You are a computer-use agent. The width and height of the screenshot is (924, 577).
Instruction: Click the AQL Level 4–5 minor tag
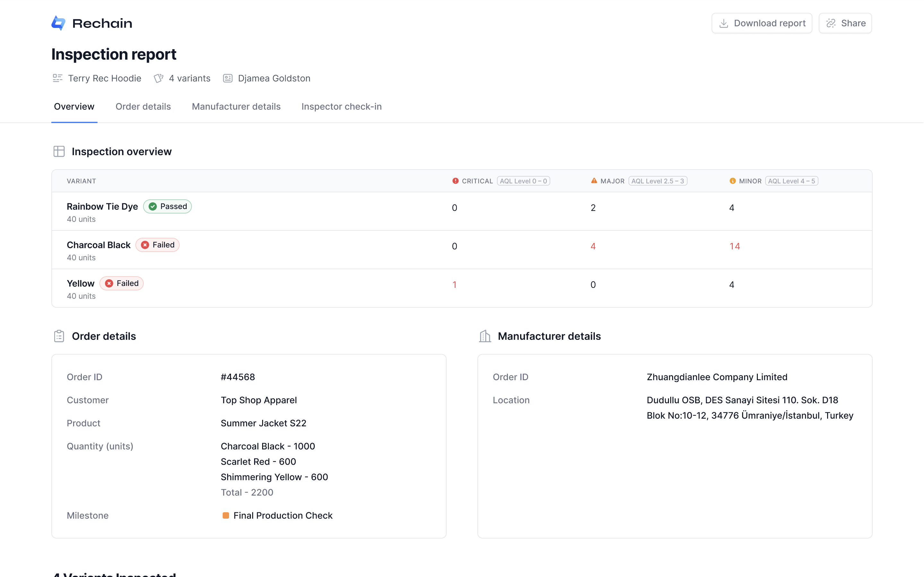[791, 181]
